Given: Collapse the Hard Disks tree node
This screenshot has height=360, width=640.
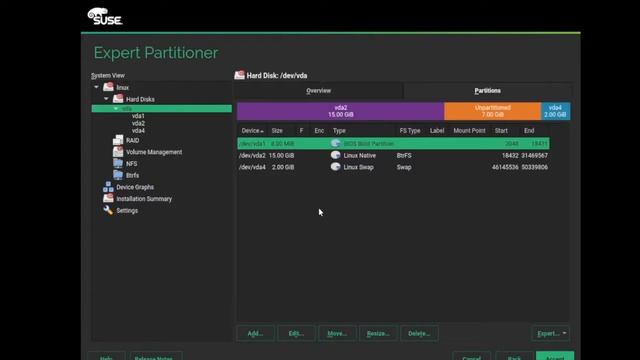Looking at the screenshot, I should click(106, 99).
